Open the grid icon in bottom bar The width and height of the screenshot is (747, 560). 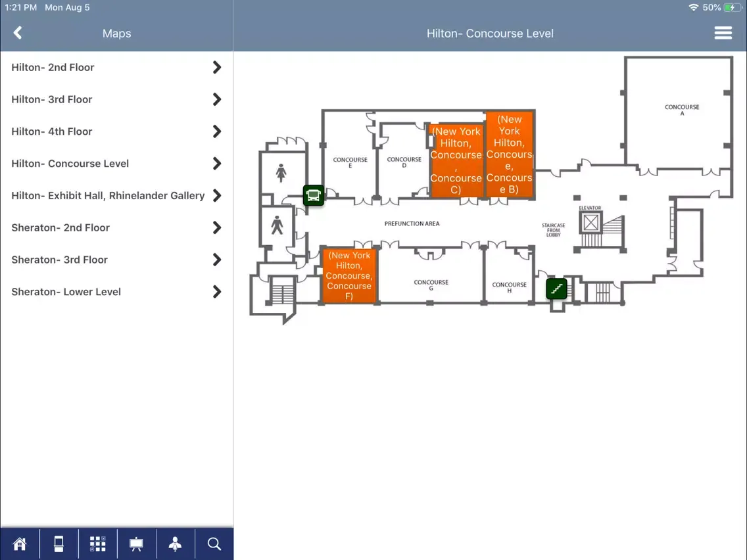(x=98, y=544)
